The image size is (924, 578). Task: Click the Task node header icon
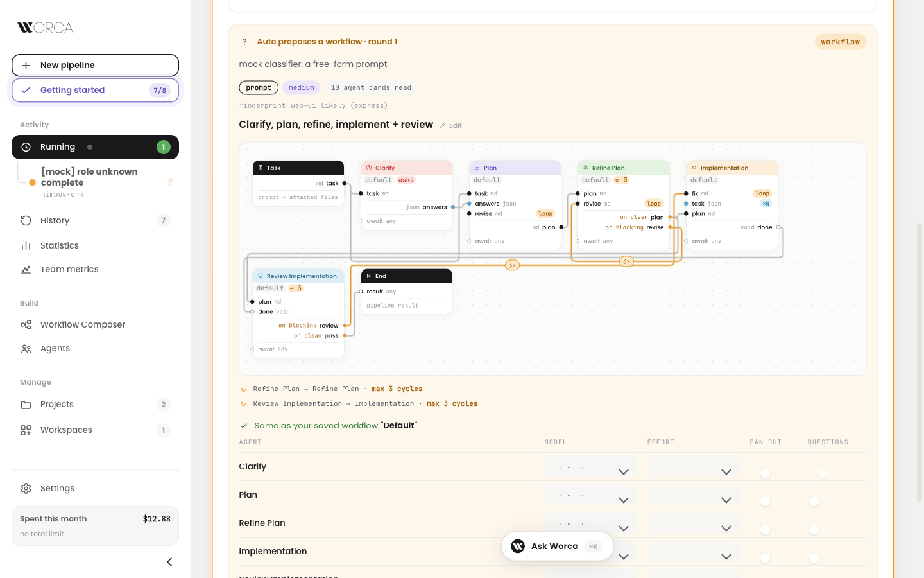click(x=261, y=168)
